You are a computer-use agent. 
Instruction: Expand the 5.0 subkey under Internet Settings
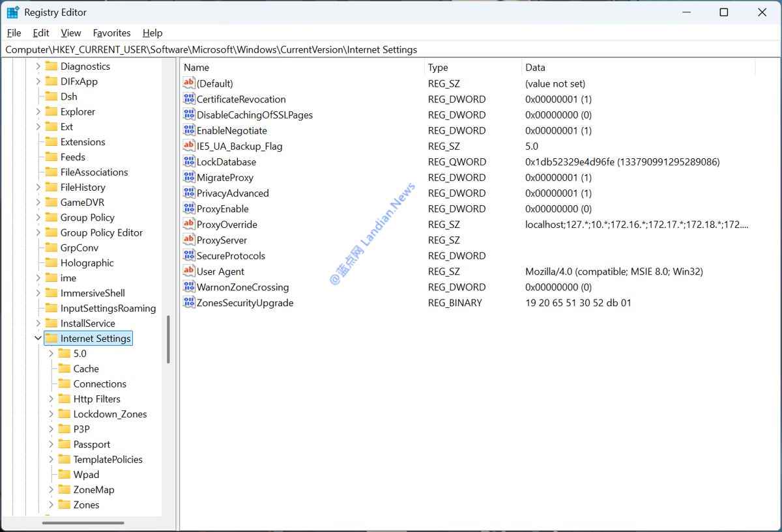coord(50,353)
